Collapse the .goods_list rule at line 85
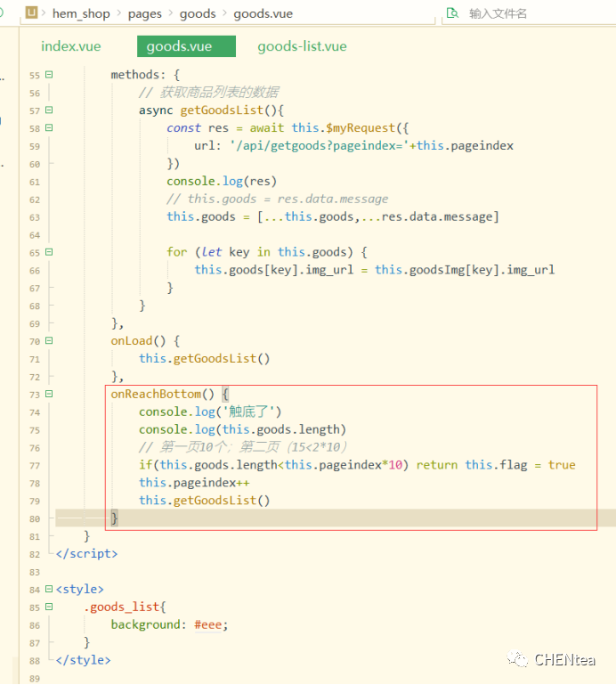The width and height of the screenshot is (616, 685). (49, 607)
